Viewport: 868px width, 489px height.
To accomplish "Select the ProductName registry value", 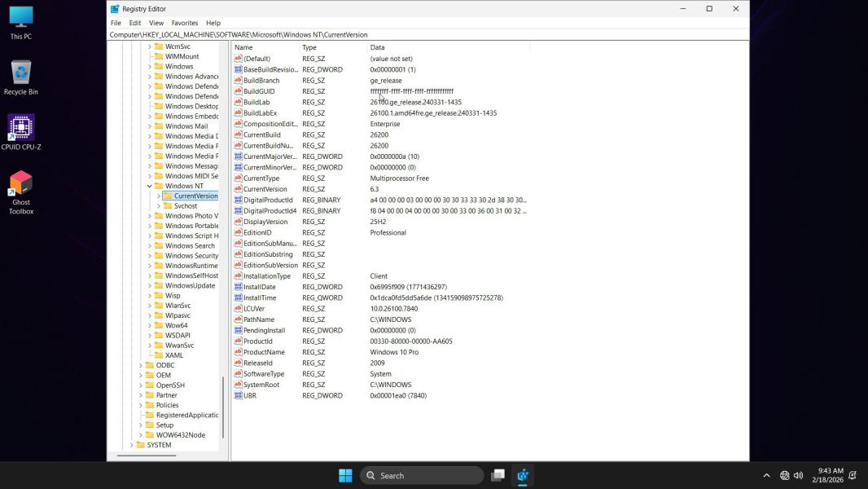I will point(264,352).
